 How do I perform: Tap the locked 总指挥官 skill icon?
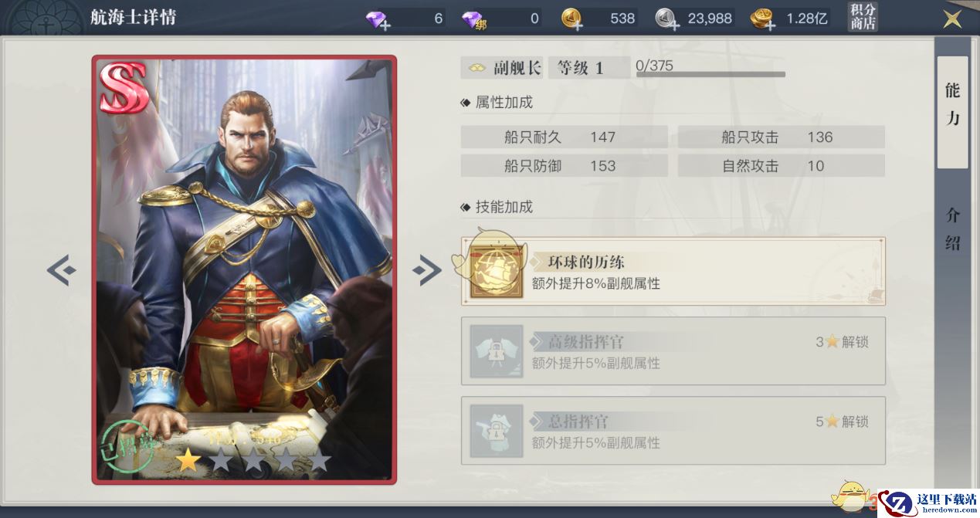point(497,431)
